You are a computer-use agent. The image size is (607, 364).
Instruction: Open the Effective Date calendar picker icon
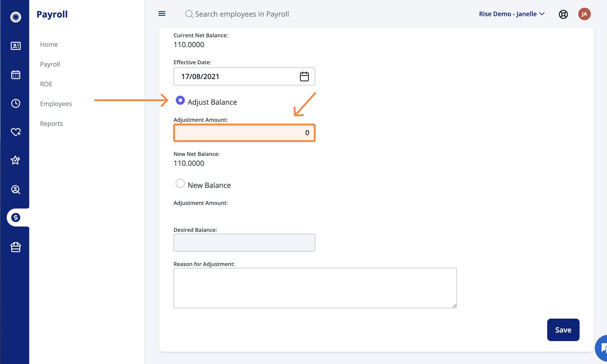pos(304,77)
